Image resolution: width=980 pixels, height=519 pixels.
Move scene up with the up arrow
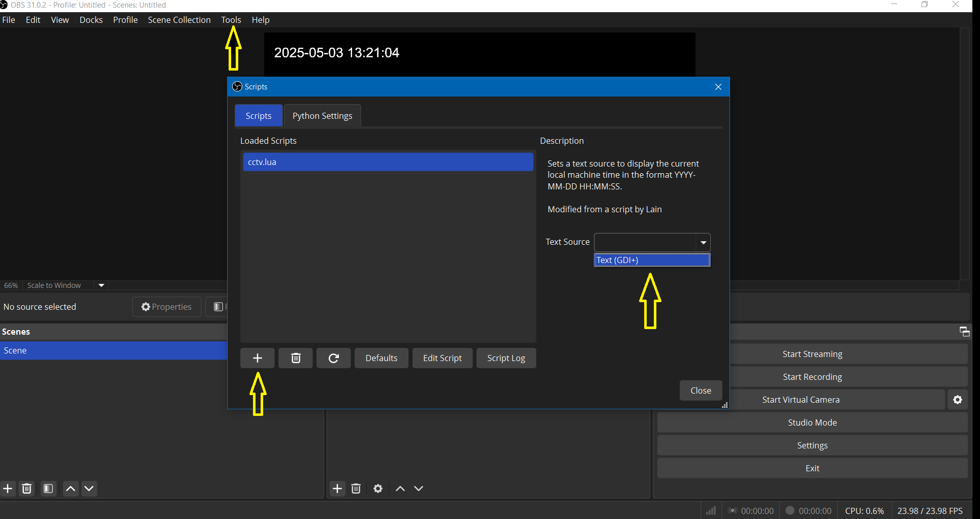point(71,489)
